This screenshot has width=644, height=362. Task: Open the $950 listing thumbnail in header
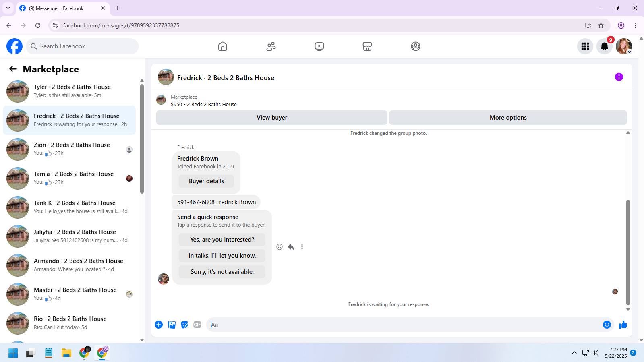[161, 100]
